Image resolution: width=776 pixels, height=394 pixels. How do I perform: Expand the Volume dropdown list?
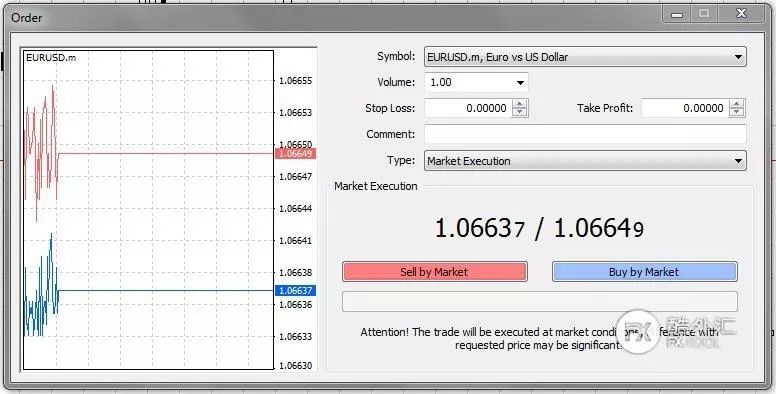pos(520,83)
